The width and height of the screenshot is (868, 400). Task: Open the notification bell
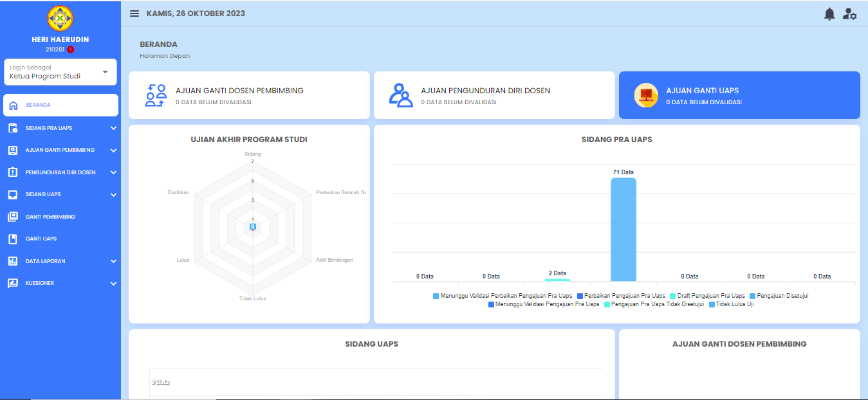tap(829, 14)
